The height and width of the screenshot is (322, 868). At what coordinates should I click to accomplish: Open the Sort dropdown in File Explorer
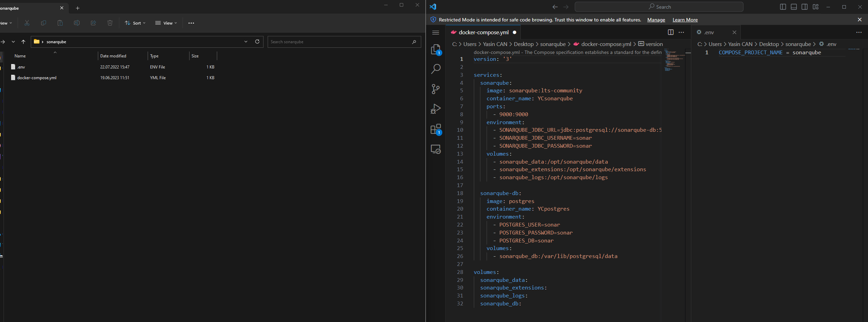(135, 23)
